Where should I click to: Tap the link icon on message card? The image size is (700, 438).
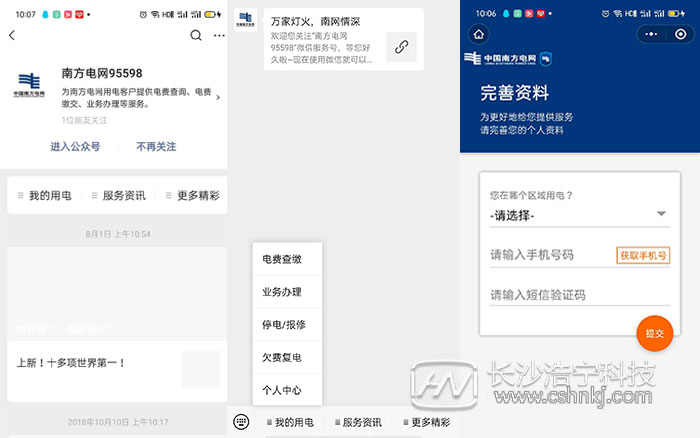pyautogui.click(x=401, y=47)
